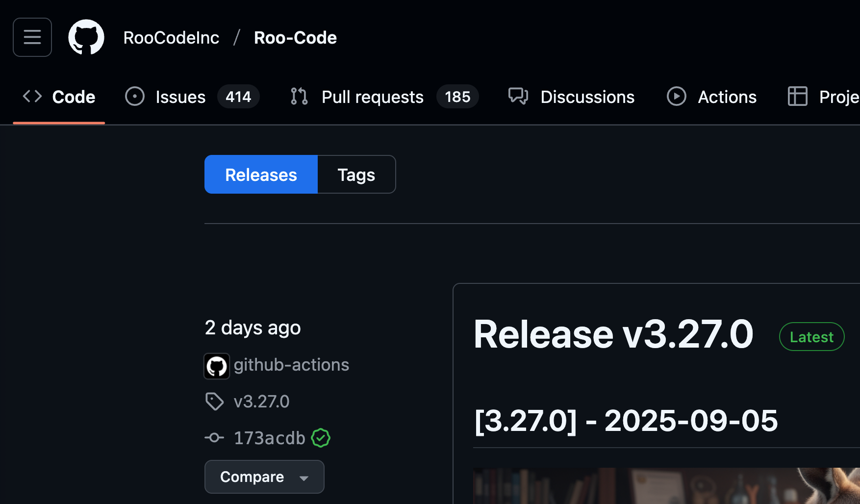Click the commit icon beside 173acdb
860x504 pixels.
214,438
